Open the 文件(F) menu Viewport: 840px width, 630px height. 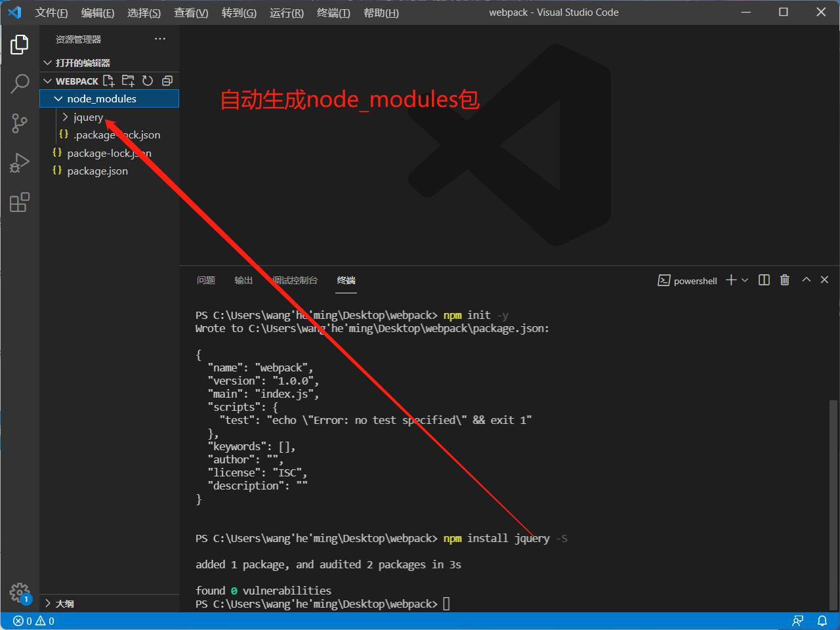tap(51, 12)
